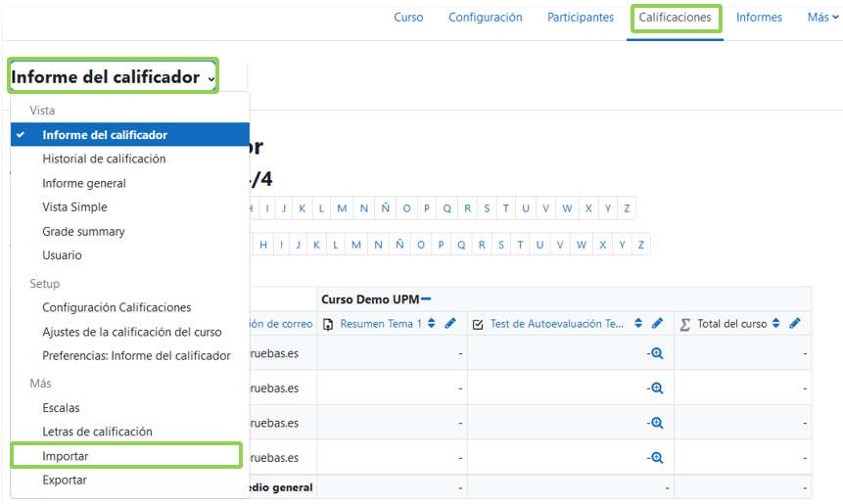Click the edit pencil for Test de Autoevaluación
The width and height of the screenshot is (843, 504).
pyautogui.click(x=658, y=324)
